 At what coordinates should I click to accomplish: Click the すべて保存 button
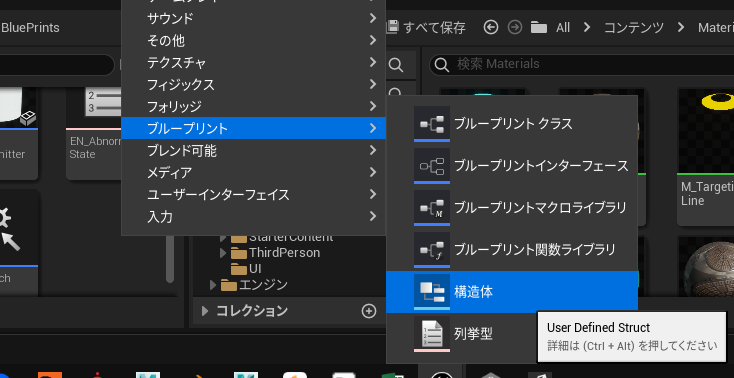(426, 28)
